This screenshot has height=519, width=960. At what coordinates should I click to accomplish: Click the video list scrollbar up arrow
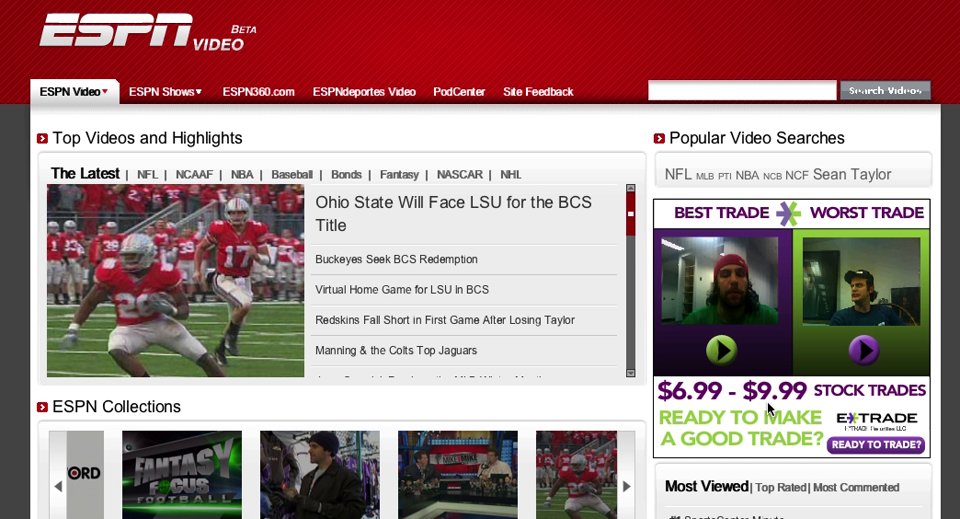click(x=631, y=189)
